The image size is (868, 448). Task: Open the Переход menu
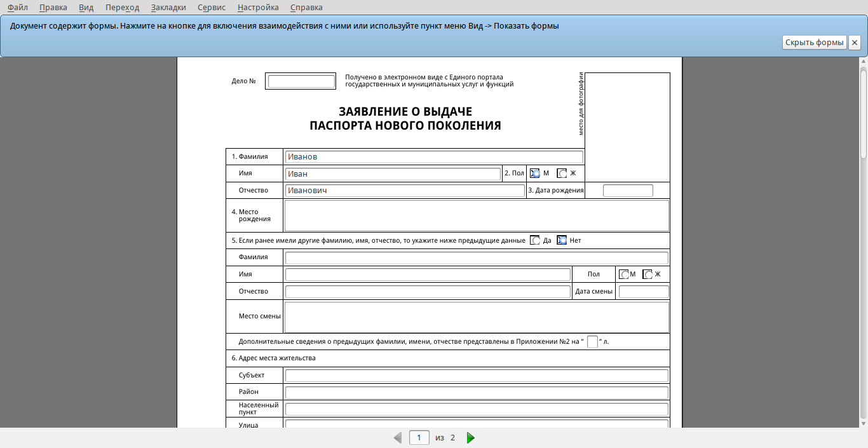click(x=123, y=8)
